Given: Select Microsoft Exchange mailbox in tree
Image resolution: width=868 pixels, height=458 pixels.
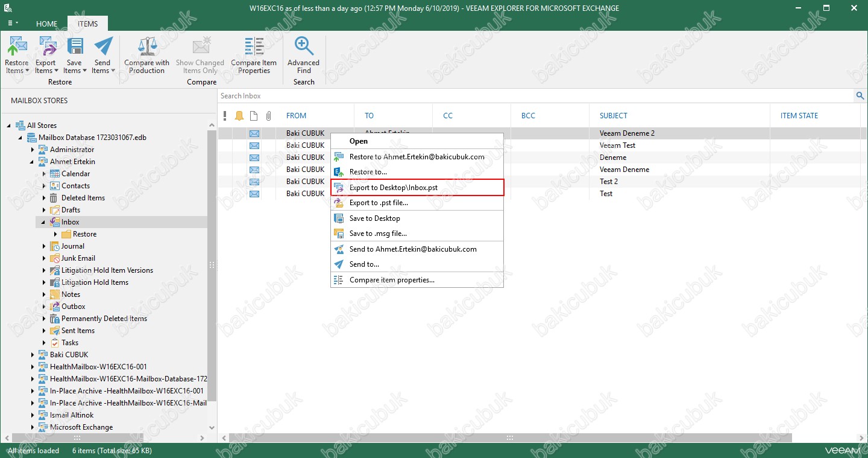Looking at the screenshot, I should pyautogui.click(x=81, y=427).
